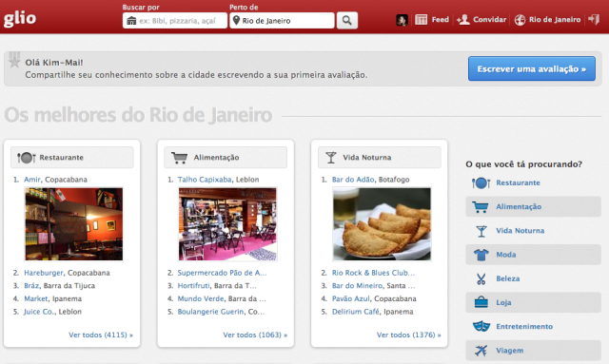Open the Feed menu item
Image resolution: width=609 pixels, height=364 pixels.
pyautogui.click(x=440, y=19)
